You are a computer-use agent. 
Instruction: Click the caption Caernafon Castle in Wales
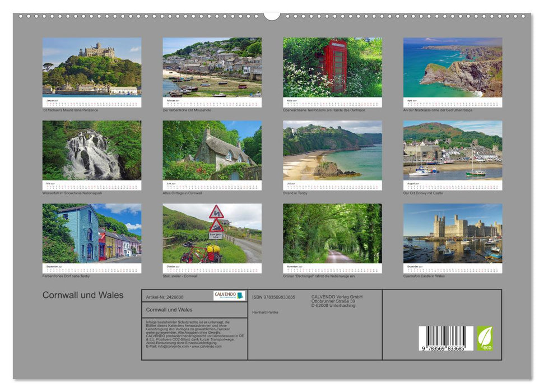[x=424, y=276]
